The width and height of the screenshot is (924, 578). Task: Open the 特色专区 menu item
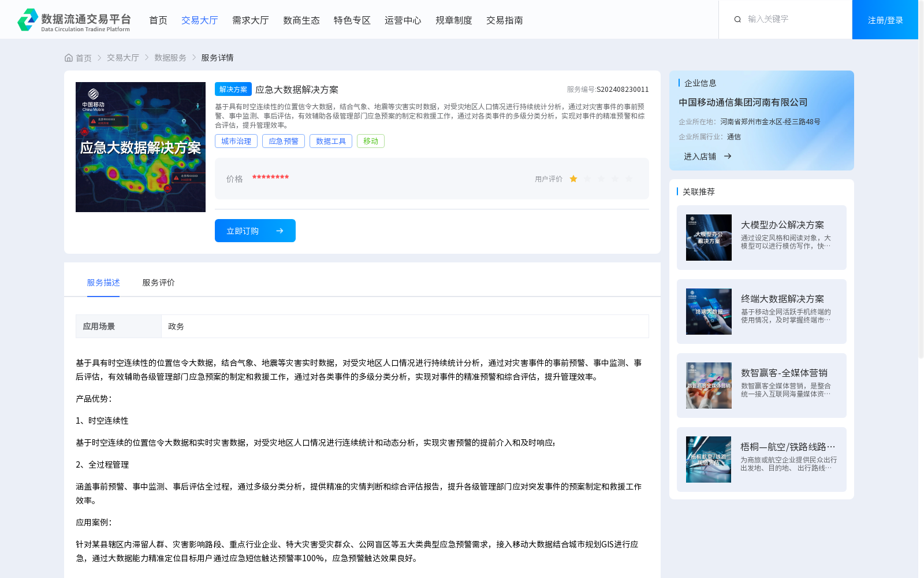[x=352, y=20]
